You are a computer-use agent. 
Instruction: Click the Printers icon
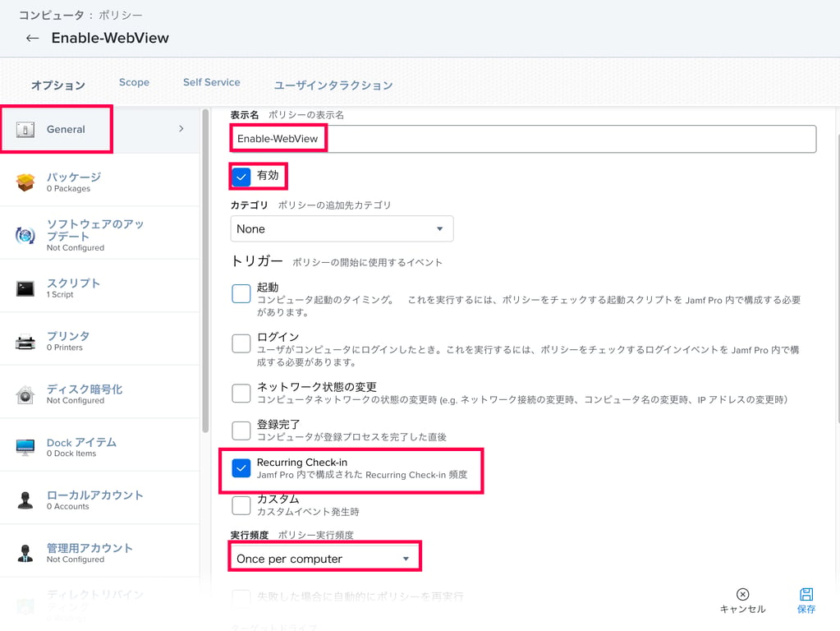[x=25, y=342]
